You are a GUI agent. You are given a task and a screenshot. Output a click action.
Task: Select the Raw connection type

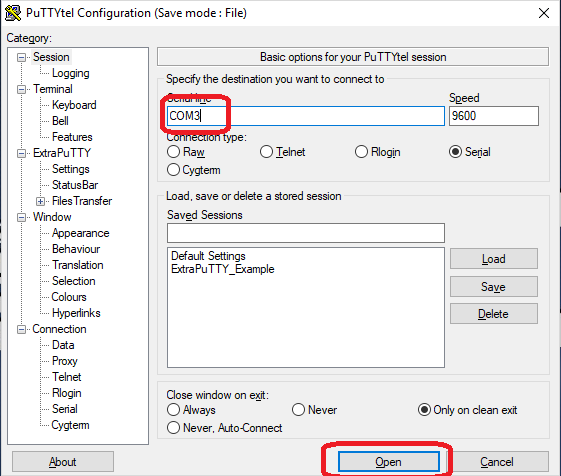pos(174,152)
